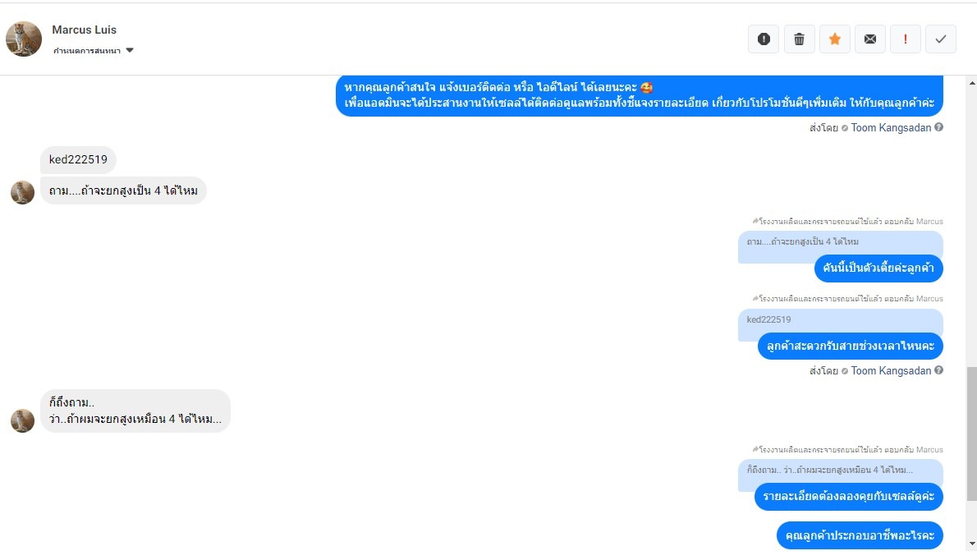This screenshot has width=977, height=560.
Task: Mark conversation done with checkmark icon
Action: pos(940,39)
